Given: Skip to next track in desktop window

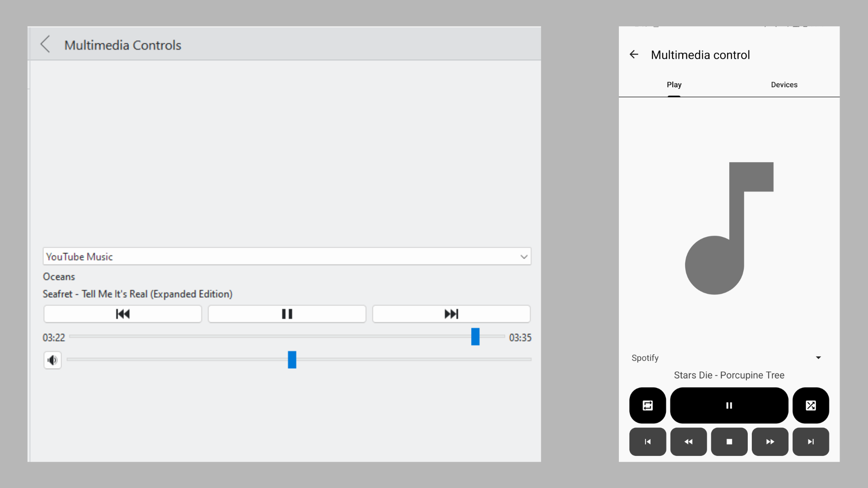Looking at the screenshot, I should 451,314.
